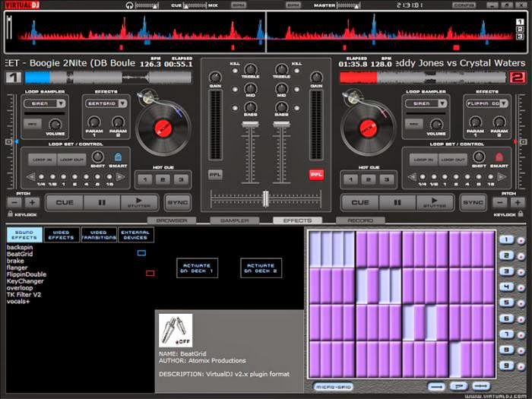Switch to the Effects tab
This screenshot has height=399, width=532.
click(298, 220)
